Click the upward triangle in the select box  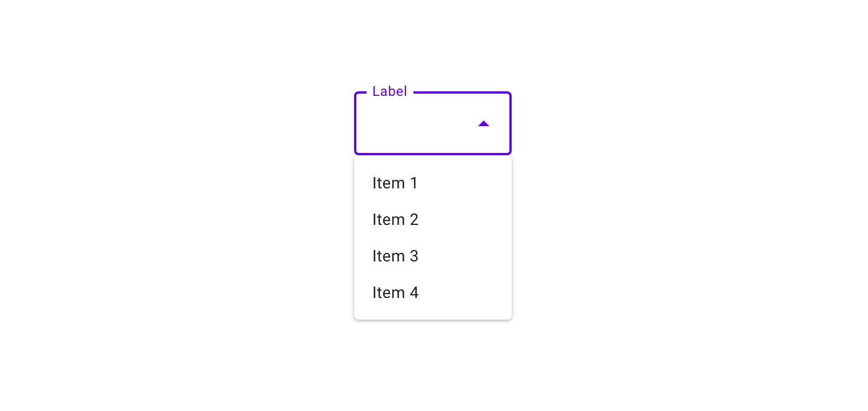[484, 123]
